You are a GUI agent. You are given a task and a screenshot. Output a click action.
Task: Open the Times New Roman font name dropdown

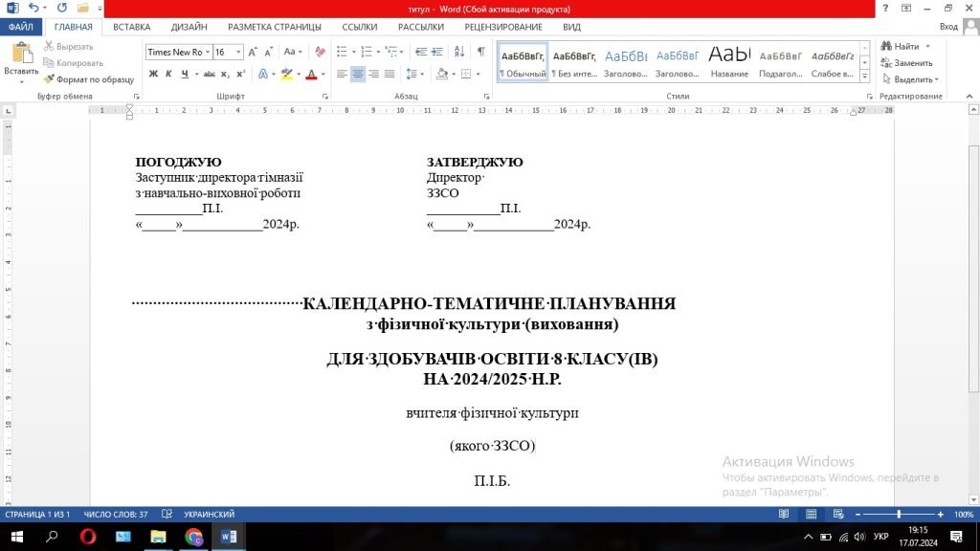point(208,52)
